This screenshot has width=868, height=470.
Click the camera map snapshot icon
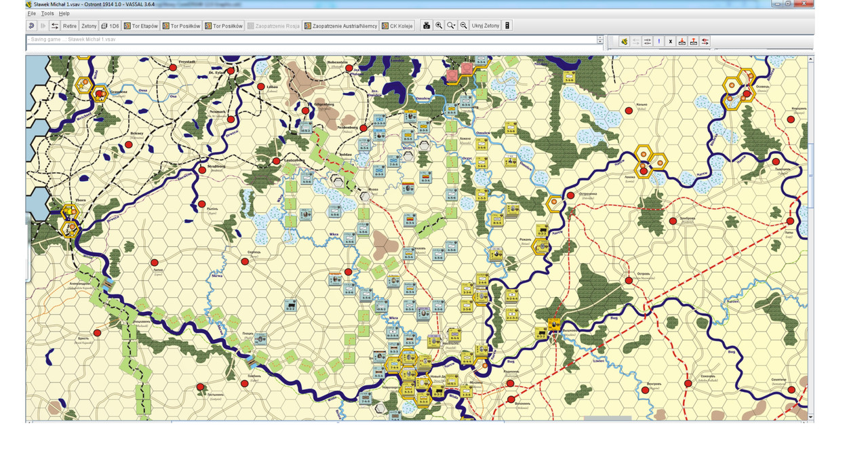(x=427, y=26)
